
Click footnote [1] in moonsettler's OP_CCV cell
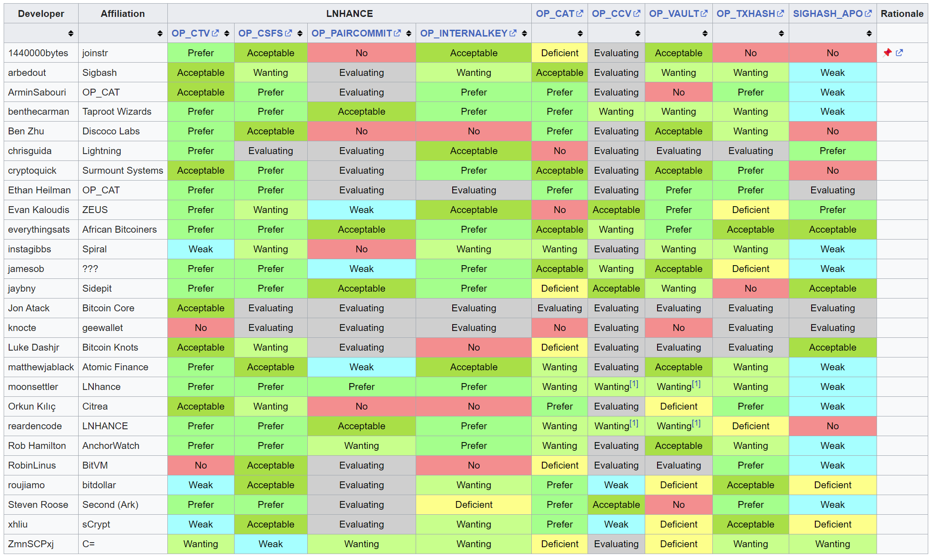(634, 384)
